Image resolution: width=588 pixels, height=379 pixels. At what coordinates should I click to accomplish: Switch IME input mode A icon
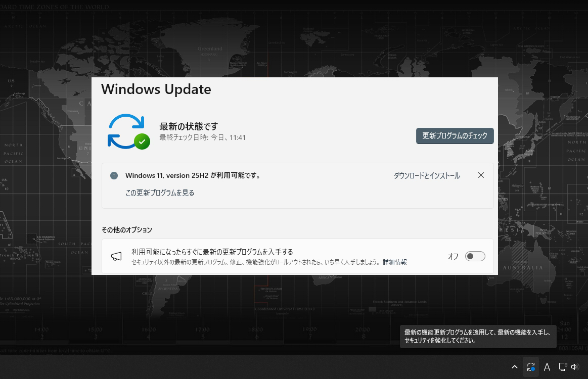click(x=547, y=367)
